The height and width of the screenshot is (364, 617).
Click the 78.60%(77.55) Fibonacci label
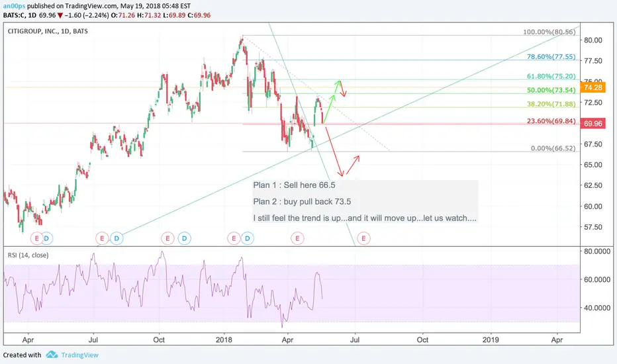551,57
